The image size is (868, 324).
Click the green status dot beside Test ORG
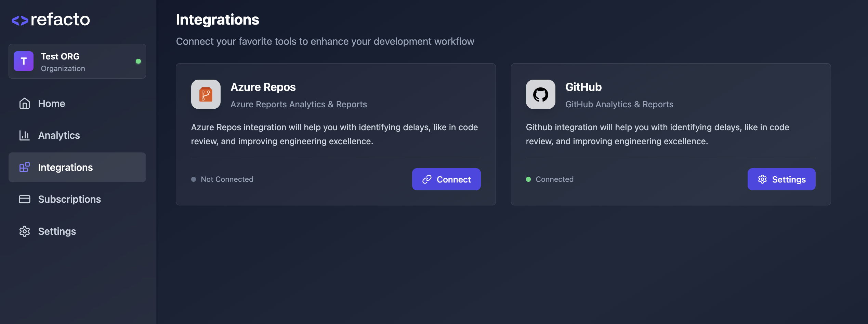pyautogui.click(x=138, y=61)
